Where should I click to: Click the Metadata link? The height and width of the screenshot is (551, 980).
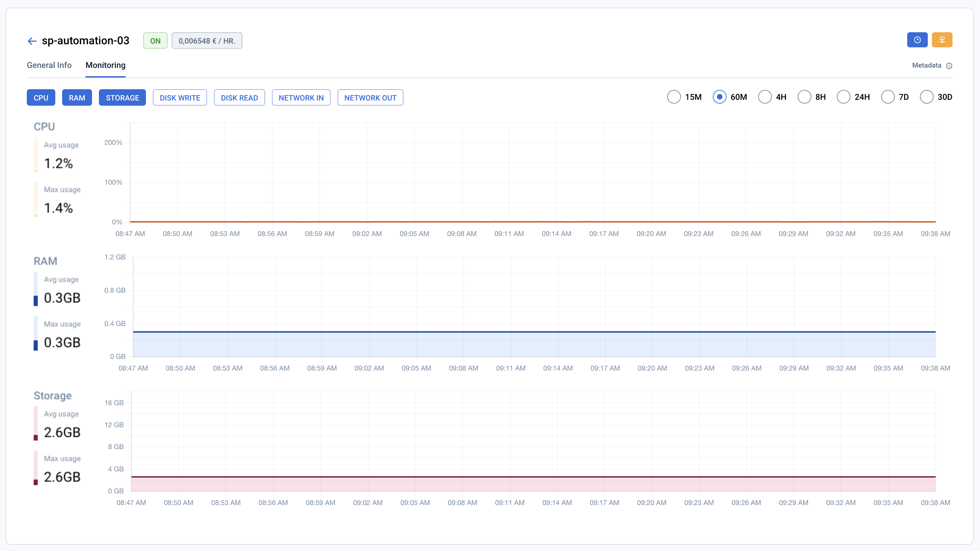926,66
